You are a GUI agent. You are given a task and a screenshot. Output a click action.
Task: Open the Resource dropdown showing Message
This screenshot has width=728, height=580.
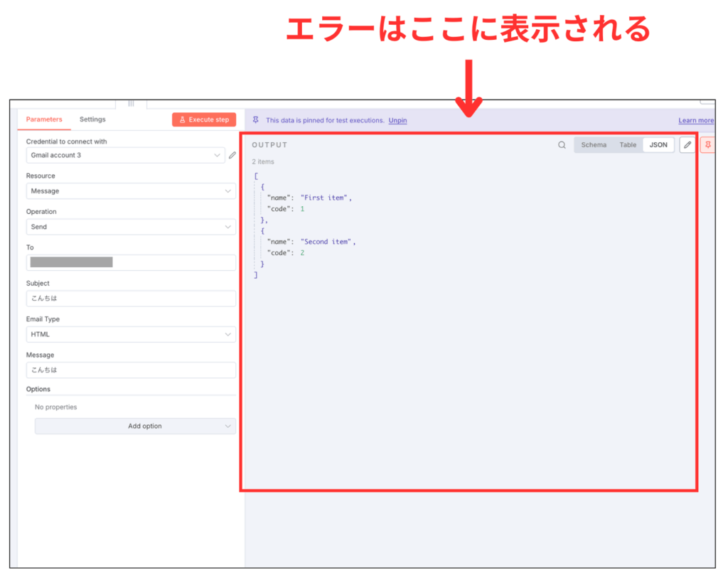click(131, 190)
